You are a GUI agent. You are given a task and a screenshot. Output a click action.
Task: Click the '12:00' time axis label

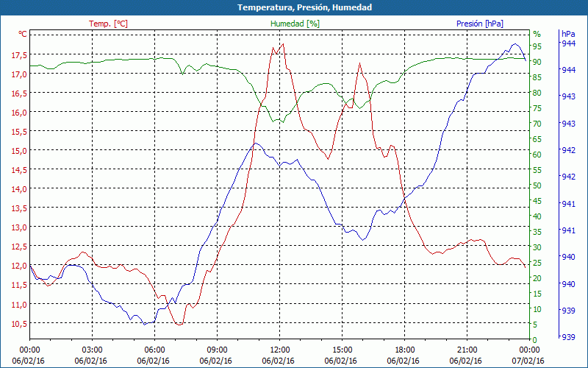coord(279,350)
